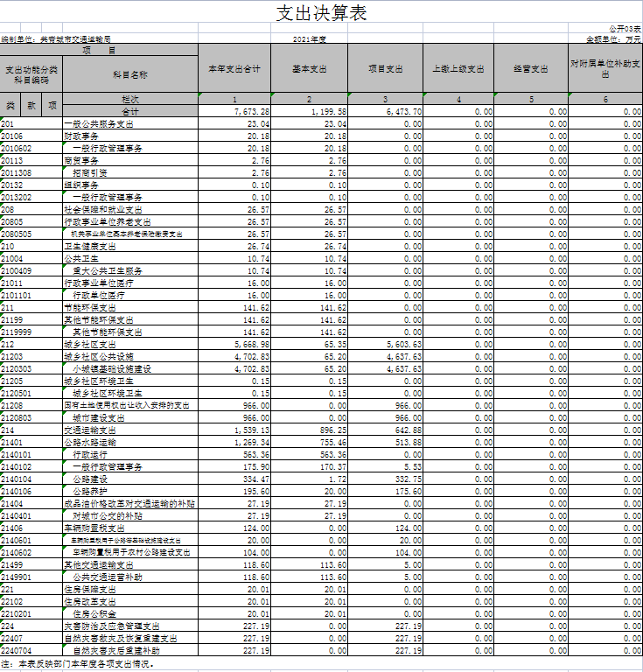Image resolution: width=643 pixels, height=672 pixels.
Task: Click the 金额单位：万元 label
Action: click(613, 39)
